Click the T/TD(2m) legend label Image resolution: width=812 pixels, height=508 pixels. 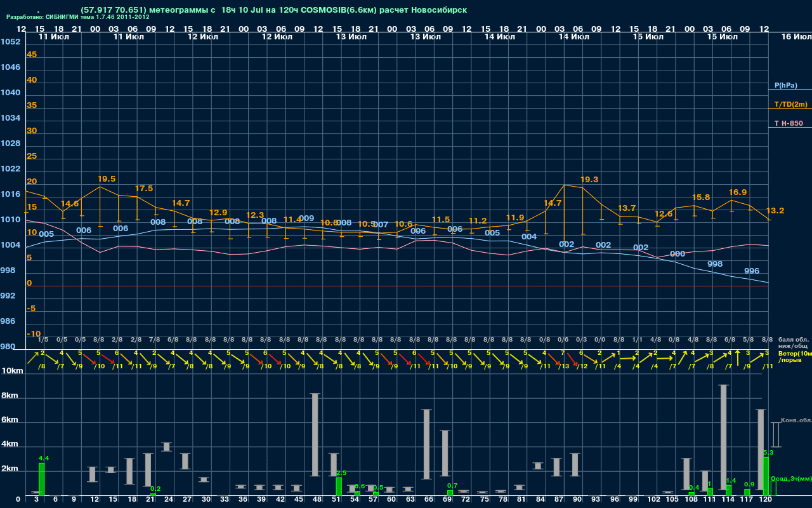tap(790, 104)
